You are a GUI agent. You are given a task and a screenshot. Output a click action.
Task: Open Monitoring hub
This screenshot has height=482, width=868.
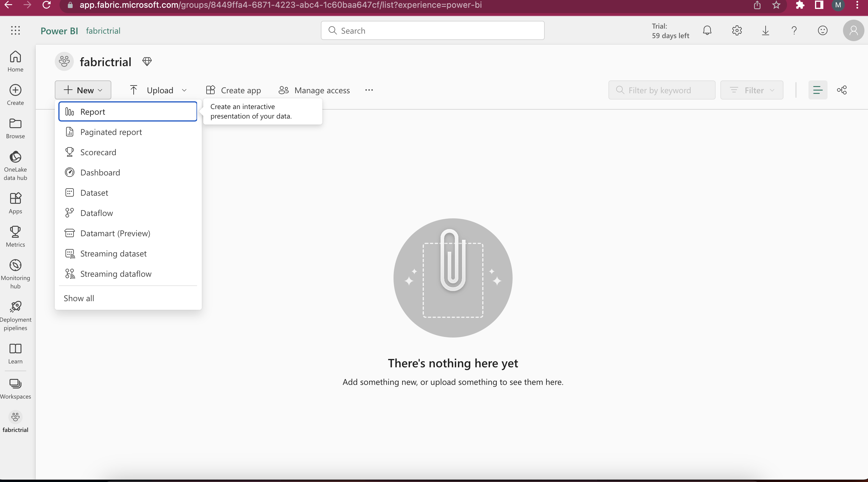coord(15,274)
